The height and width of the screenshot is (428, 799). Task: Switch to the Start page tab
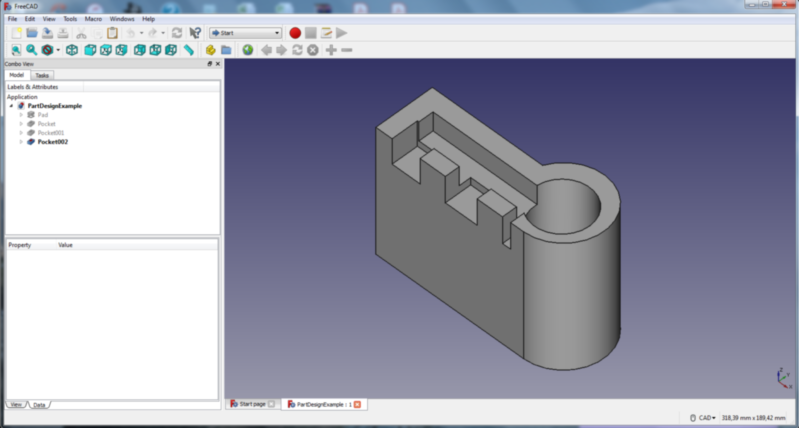[253, 404]
